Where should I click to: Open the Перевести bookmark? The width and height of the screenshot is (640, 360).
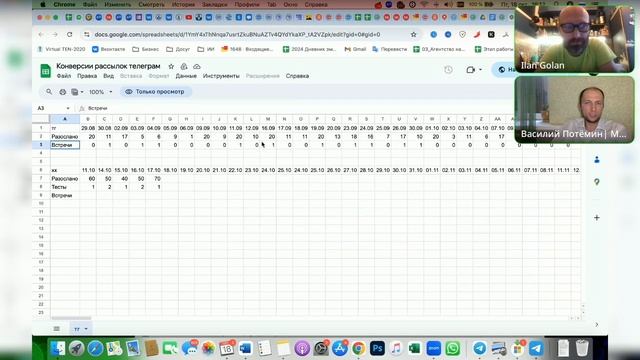(x=389, y=49)
